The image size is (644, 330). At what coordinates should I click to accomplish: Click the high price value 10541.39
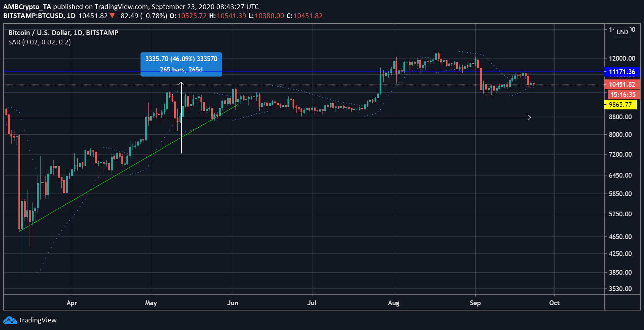231,16
